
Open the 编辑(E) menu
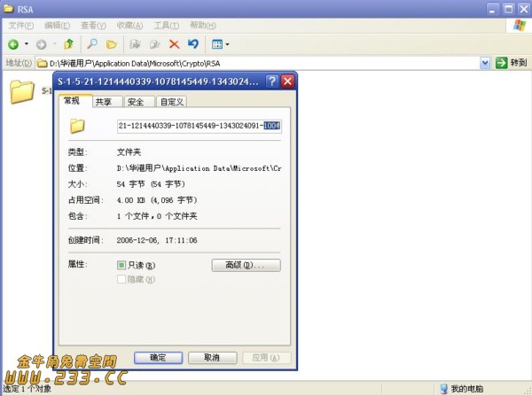57,26
